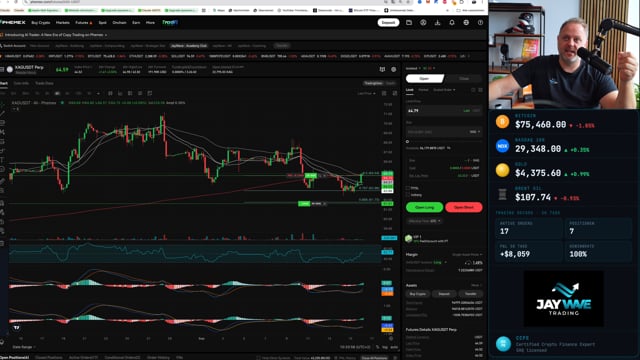
Task: Switch chart to TradingView mode
Action: click(x=373, y=83)
